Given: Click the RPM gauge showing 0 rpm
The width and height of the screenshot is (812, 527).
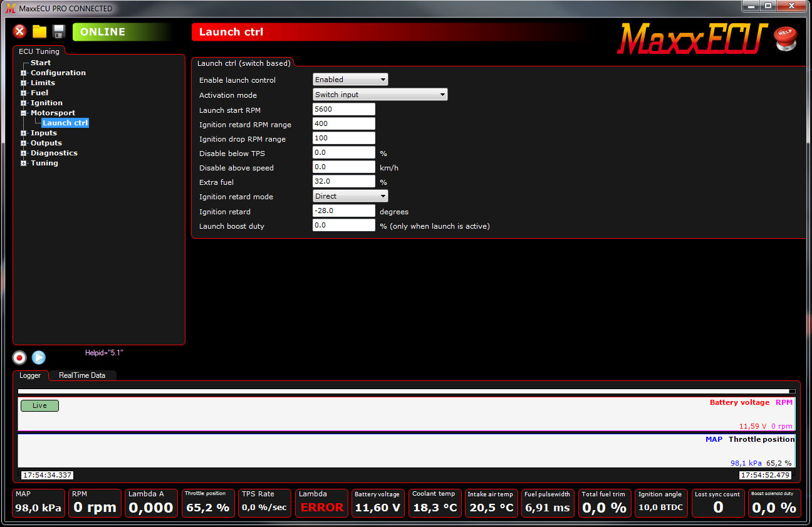Looking at the screenshot, I should (x=95, y=503).
